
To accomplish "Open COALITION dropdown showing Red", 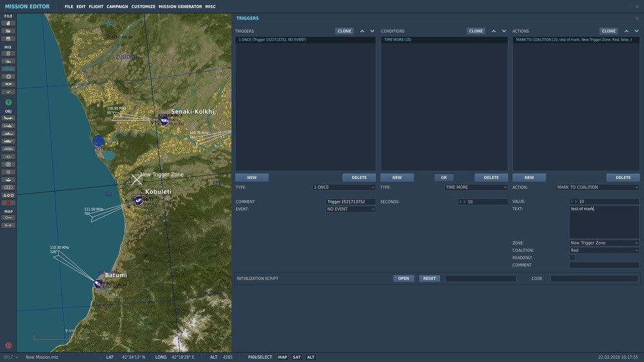I will click(x=604, y=250).
